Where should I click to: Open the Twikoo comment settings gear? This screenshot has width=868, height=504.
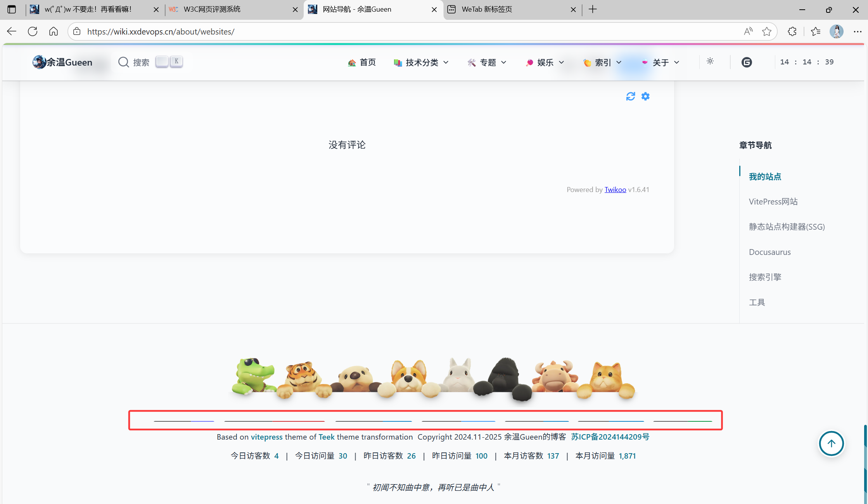[645, 96]
